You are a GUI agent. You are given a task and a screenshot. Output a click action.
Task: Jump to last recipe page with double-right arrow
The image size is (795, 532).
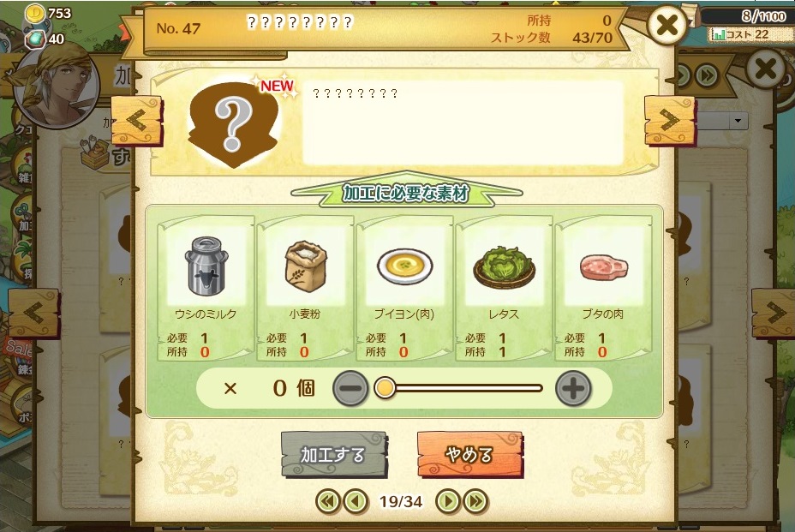click(x=475, y=501)
